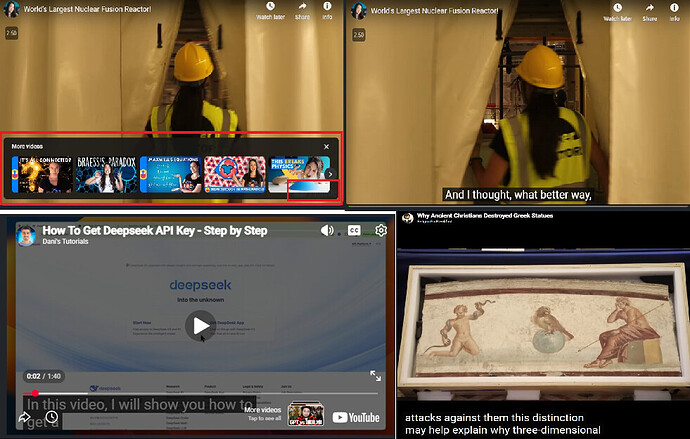Click share arrow below the Deepseek progress bar
Screen dimensions: 690x439
tap(25, 417)
